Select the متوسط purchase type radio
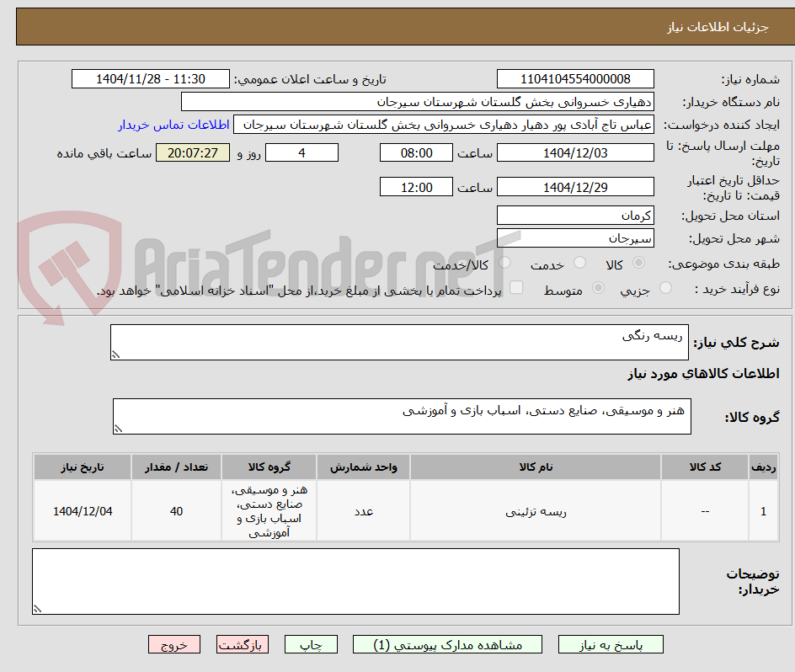 click(598, 288)
